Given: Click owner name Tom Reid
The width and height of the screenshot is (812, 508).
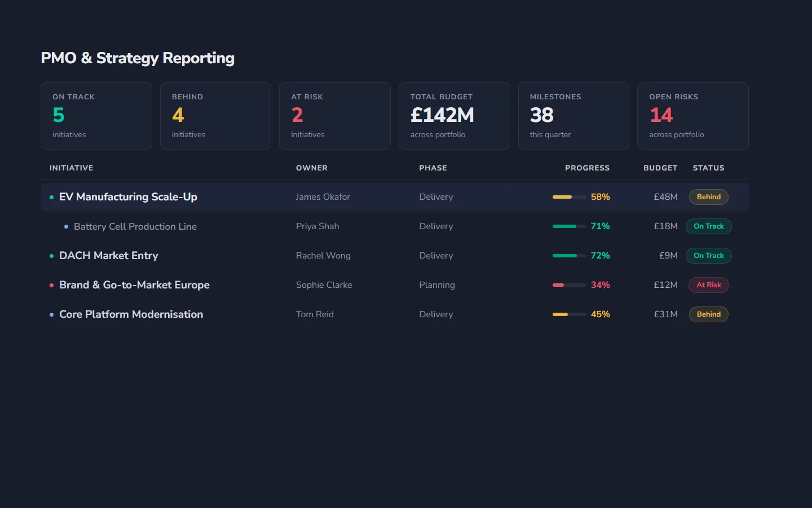Looking at the screenshot, I should point(315,314).
